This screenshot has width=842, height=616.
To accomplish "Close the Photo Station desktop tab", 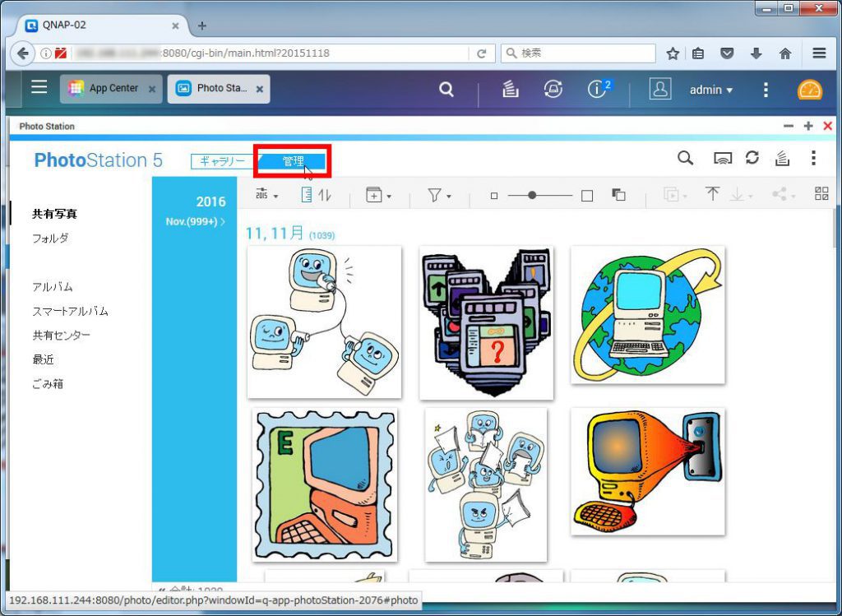I will click(259, 89).
